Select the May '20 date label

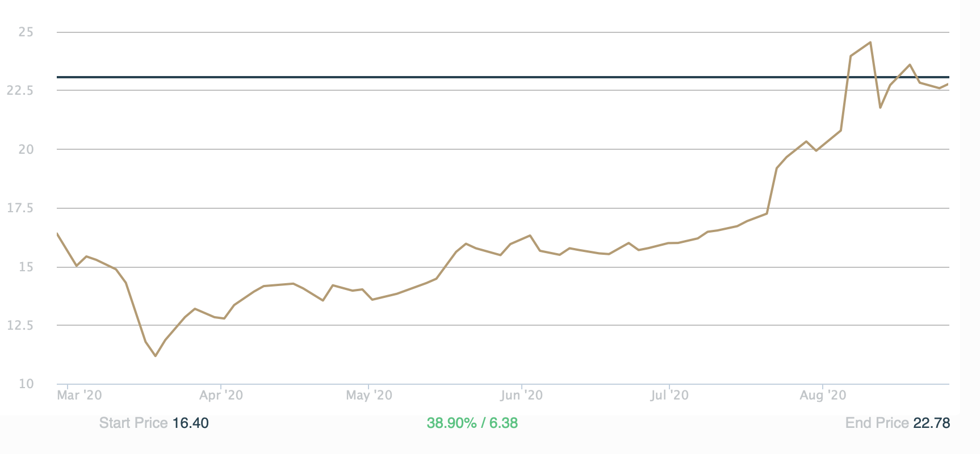coord(369,395)
